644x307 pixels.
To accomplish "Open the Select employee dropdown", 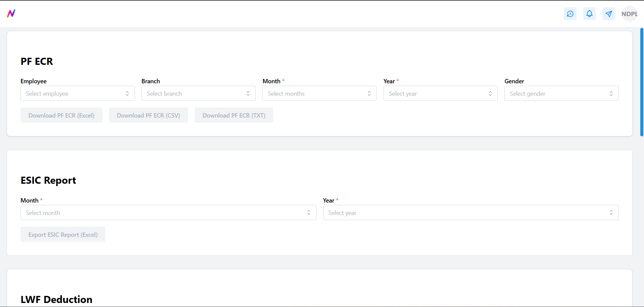I will [78, 93].
